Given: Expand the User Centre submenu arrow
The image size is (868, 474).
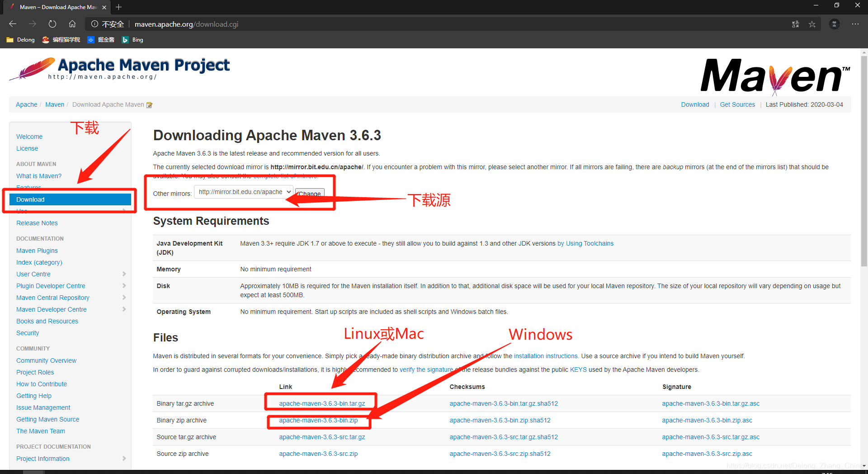Looking at the screenshot, I should [x=124, y=274].
